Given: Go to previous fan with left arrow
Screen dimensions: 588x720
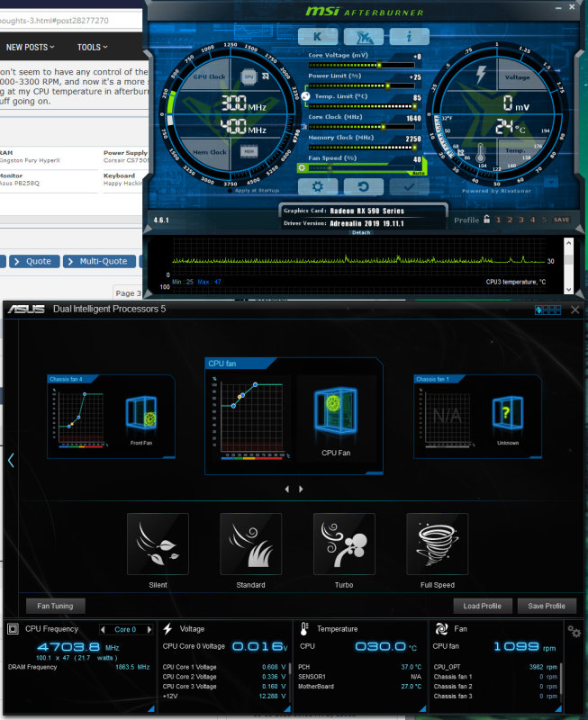Looking at the screenshot, I should (287, 490).
